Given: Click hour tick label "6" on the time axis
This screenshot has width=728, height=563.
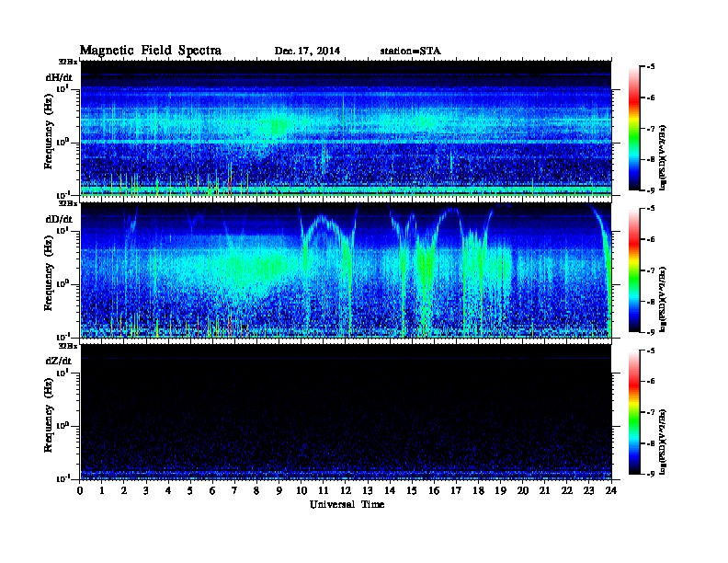Looking at the screenshot, I should pos(212,491).
